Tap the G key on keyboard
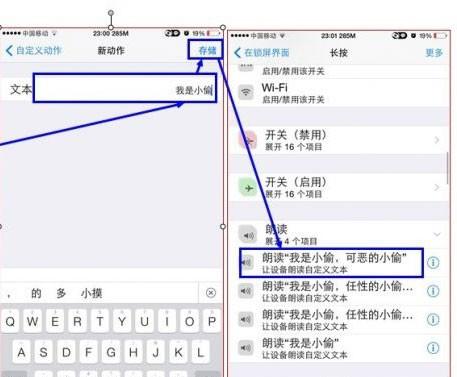Viewport: 457px width, 377px height. 111,352
